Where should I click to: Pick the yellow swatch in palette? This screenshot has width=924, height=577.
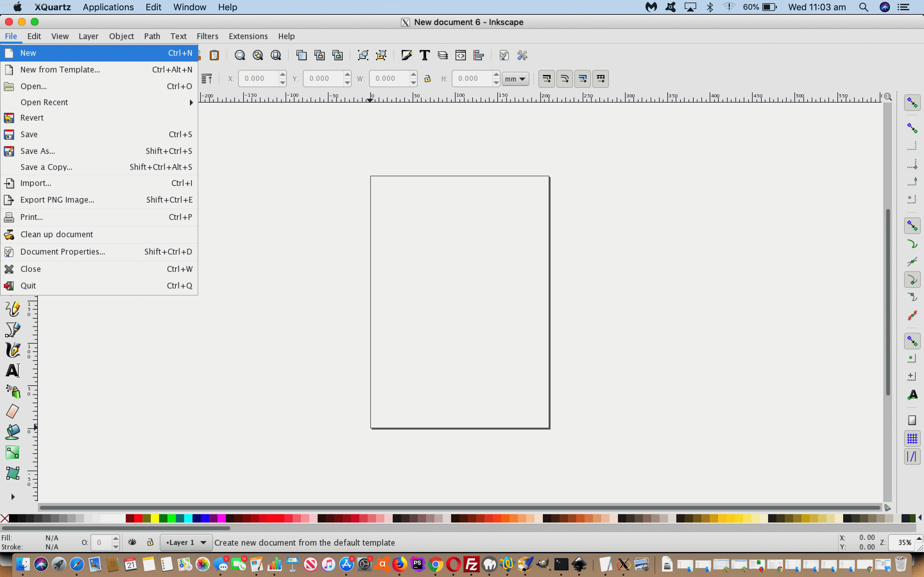[x=155, y=518]
